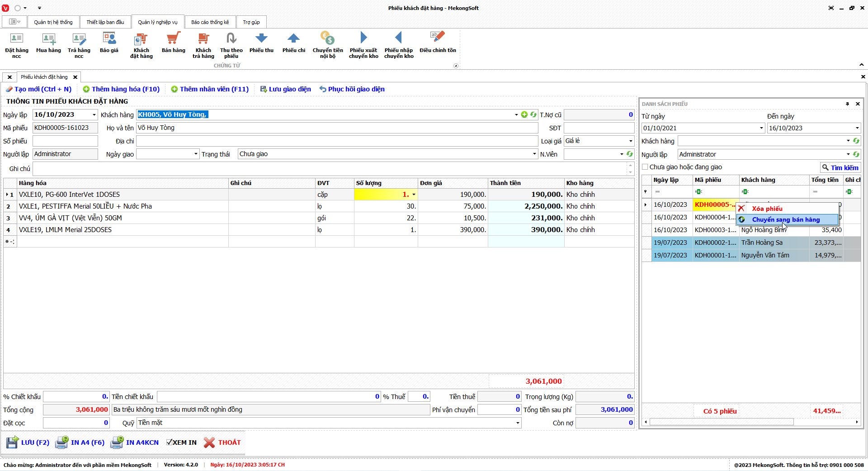Open Đặt hàng ncc from ribbon
868x471 pixels.
pyautogui.click(x=16, y=45)
